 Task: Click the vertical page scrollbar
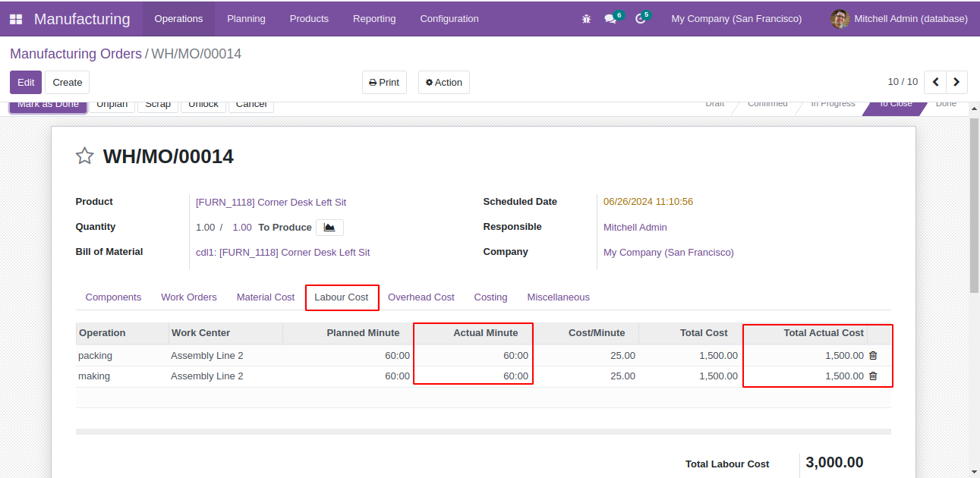pos(975,205)
